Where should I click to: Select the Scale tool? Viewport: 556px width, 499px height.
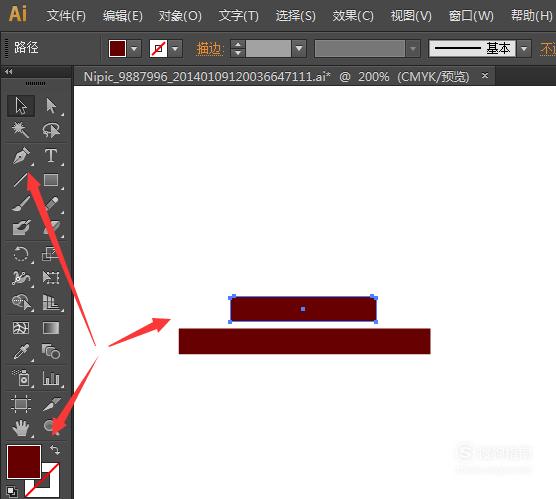pyautogui.click(x=51, y=254)
